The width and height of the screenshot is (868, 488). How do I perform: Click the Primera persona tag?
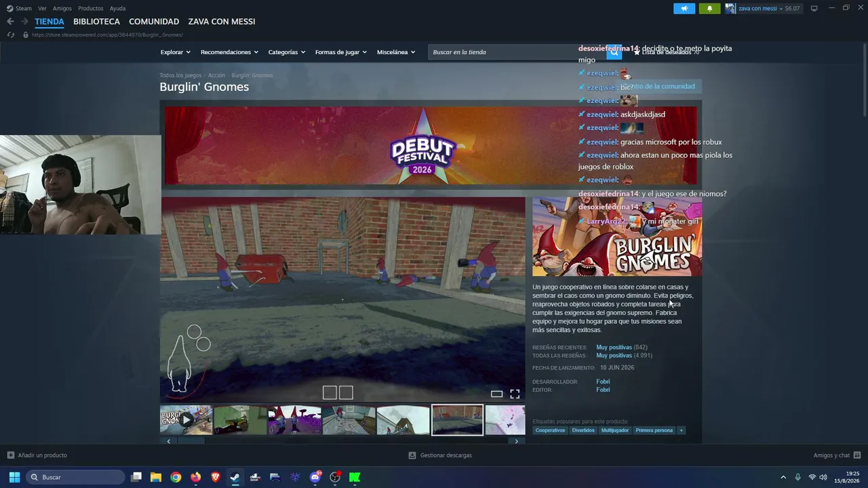click(x=654, y=430)
